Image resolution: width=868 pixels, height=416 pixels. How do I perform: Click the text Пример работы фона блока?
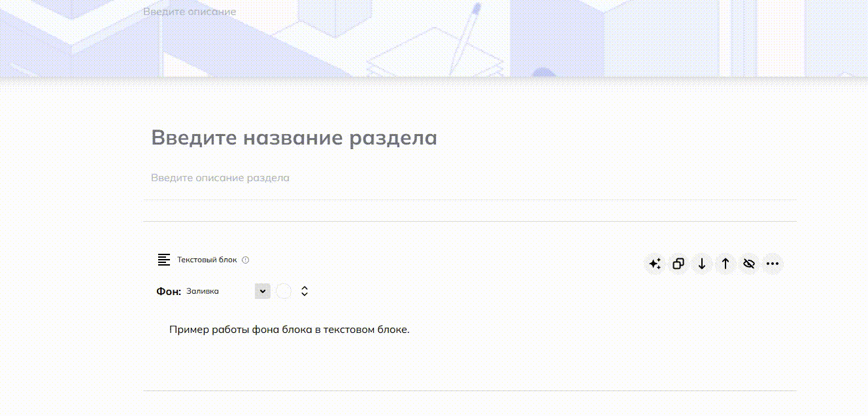coord(289,330)
